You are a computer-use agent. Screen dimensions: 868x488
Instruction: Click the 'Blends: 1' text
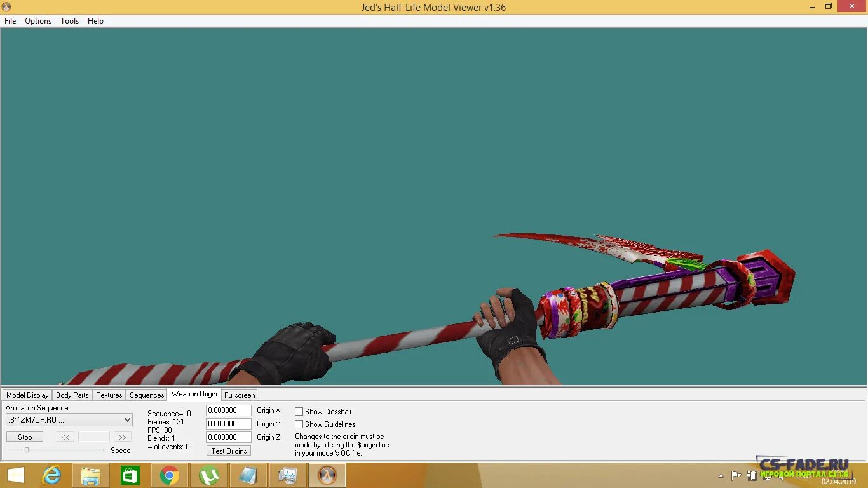coord(161,438)
